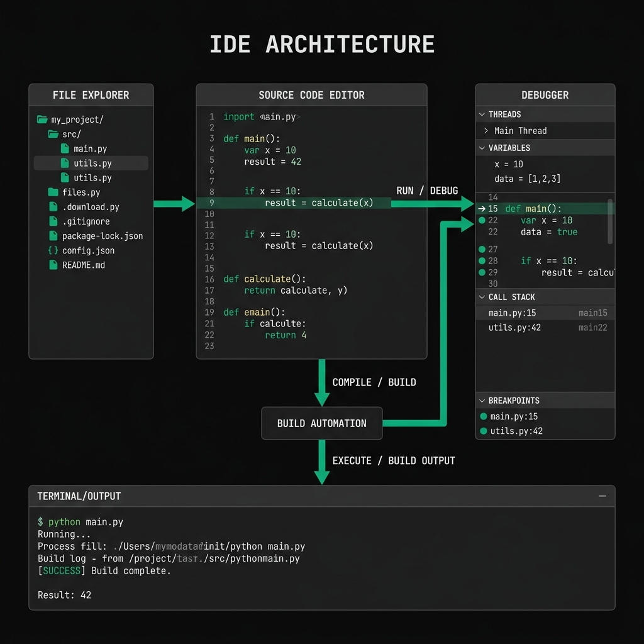Collapse the CALL STACK section
The width and height of the screenshot is (644, 644).
[482, 297]
